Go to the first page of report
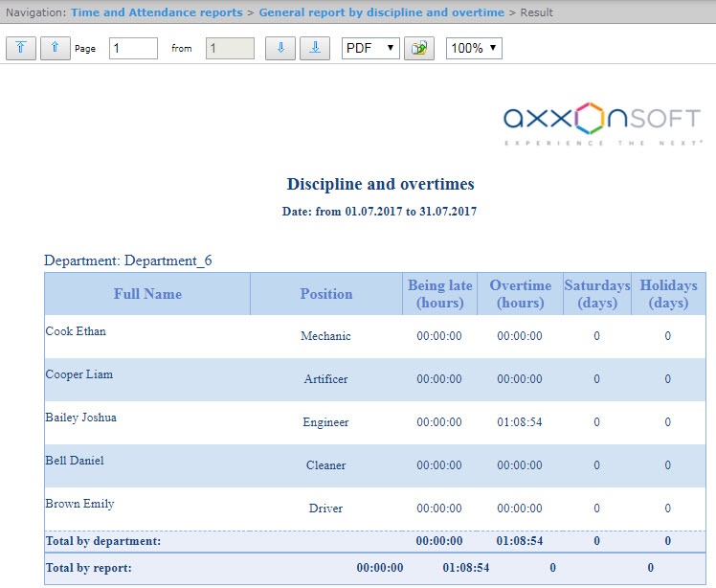716x588 pixels. coord(21,48)
